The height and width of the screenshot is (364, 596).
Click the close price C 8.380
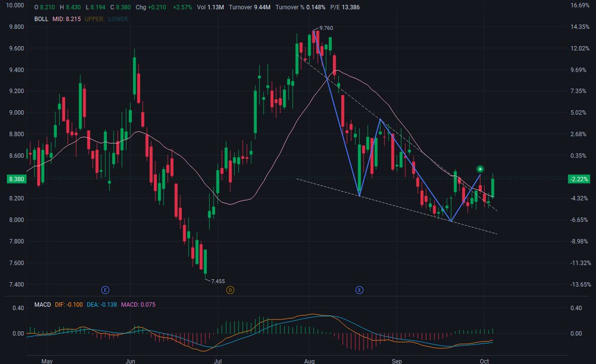pos(120,7)
